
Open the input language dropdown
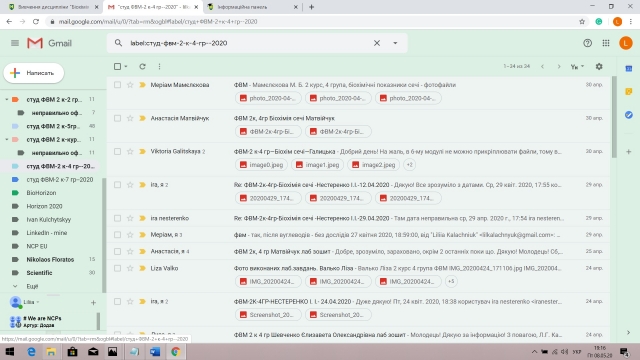(x=577, y=66)
